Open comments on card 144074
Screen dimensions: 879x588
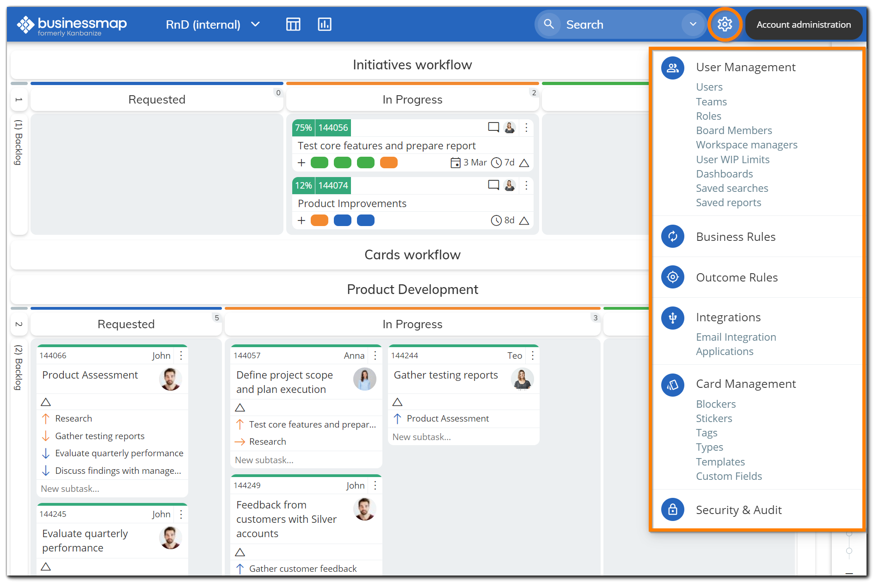[493, 185]
